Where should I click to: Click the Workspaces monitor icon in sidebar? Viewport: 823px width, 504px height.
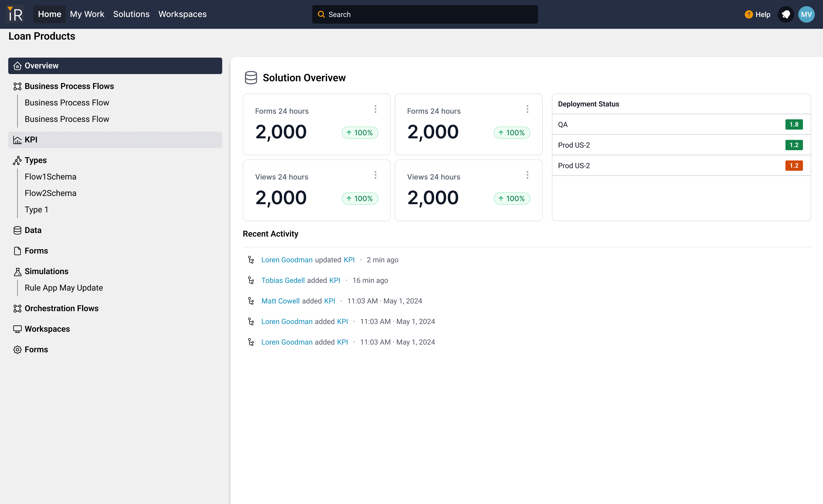coord(17,329)
